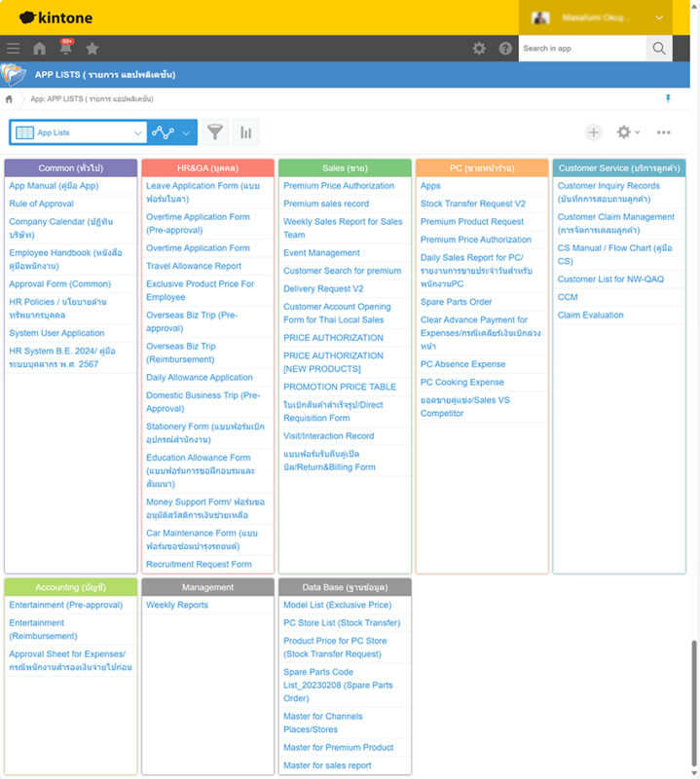The width and height of the screenshot is (700, 779).
Task: Click the vertical page scrollbar
Action: (x=694, y=701)
